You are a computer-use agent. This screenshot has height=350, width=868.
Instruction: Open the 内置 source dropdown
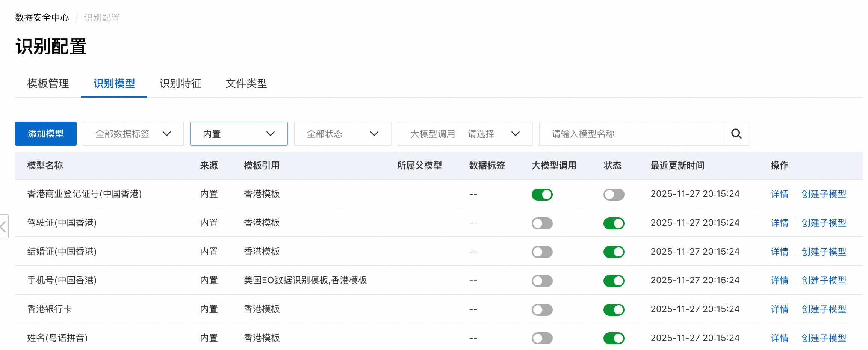click(239, 134)
